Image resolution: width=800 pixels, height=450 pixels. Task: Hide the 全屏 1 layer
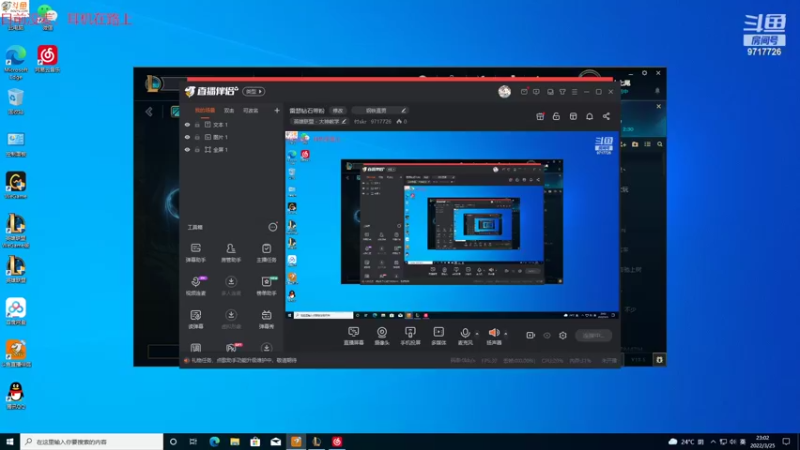click(x=187, y=150)
